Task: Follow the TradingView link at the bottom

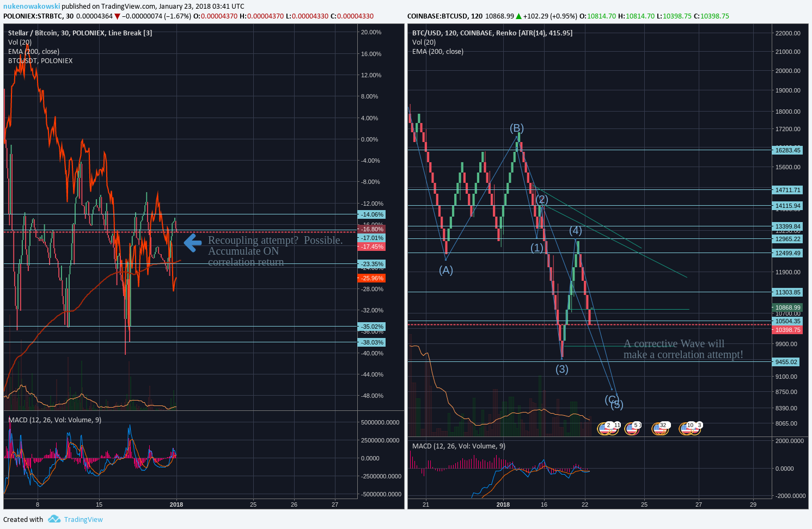Action: point(83,519)
